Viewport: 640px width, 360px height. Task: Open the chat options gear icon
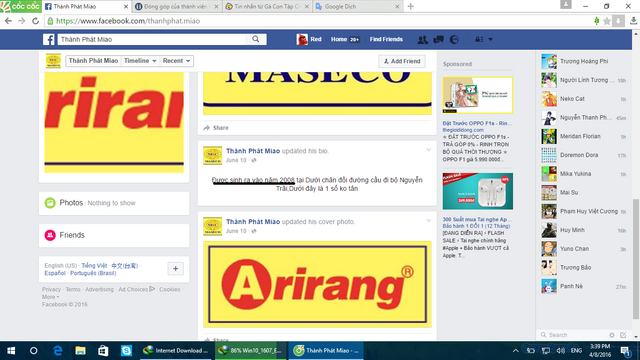(612, 335)
